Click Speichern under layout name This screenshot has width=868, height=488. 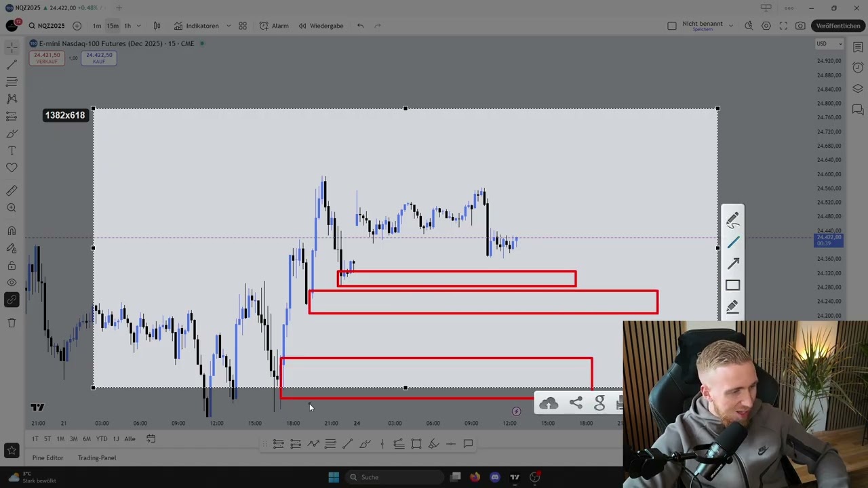[x=702, y=30]
